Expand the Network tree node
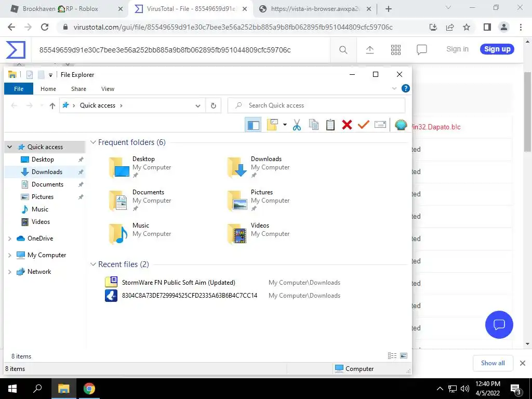 pos(9,272)
